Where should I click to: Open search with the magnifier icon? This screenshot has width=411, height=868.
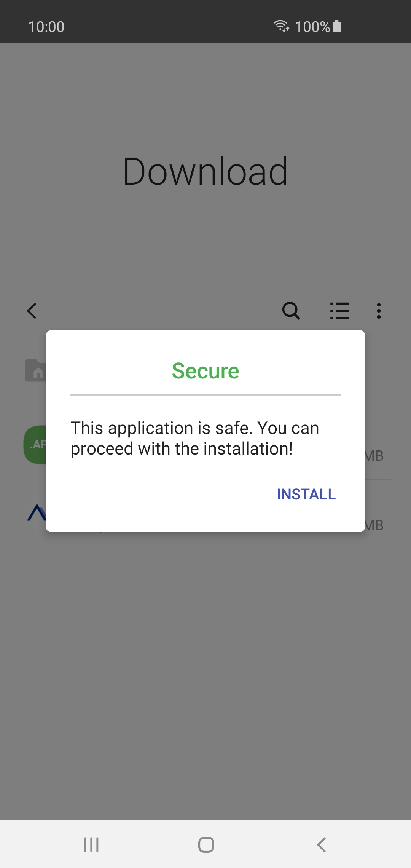291,311
